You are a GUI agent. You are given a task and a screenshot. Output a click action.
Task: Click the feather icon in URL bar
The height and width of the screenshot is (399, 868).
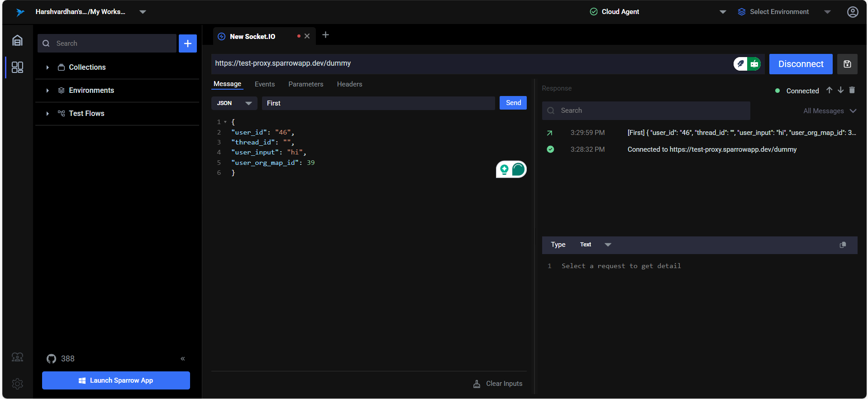point(740,64)
